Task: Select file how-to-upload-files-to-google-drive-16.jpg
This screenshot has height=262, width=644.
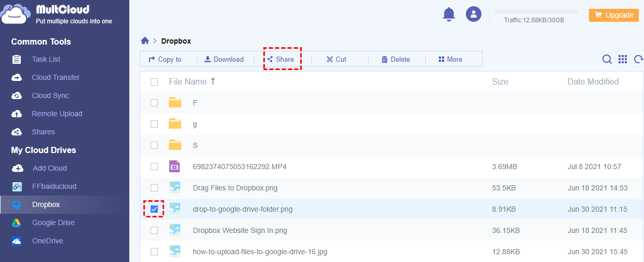Action: tap(260, 252)
